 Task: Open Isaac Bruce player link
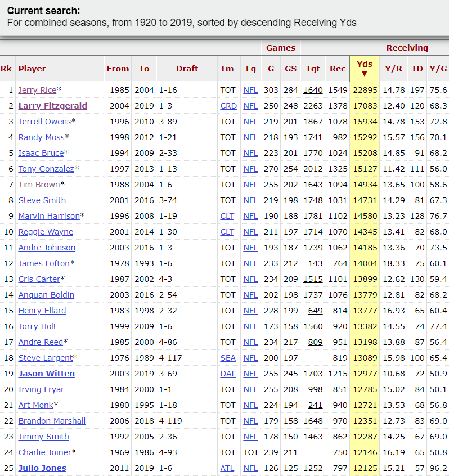pos(41,153)
